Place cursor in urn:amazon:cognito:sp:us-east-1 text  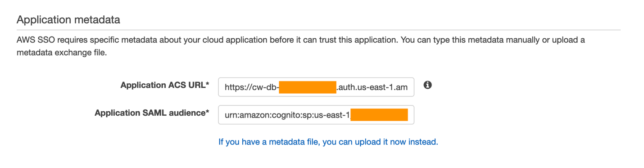(x=287, y=115)
